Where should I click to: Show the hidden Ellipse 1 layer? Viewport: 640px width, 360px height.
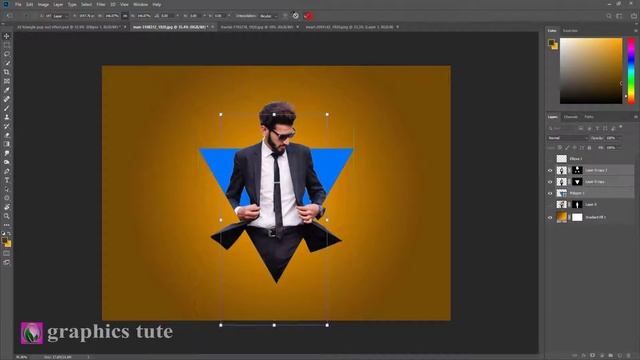(550, 159)
